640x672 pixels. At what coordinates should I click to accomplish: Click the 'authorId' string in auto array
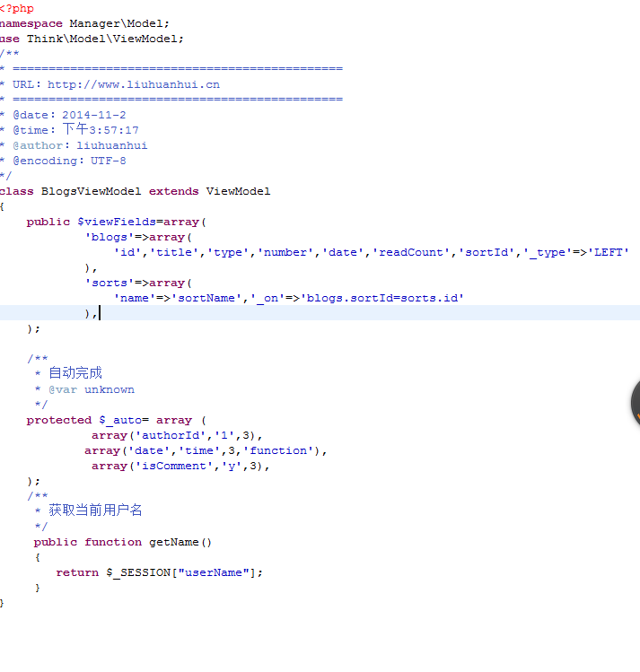click(x=171, y=435)
